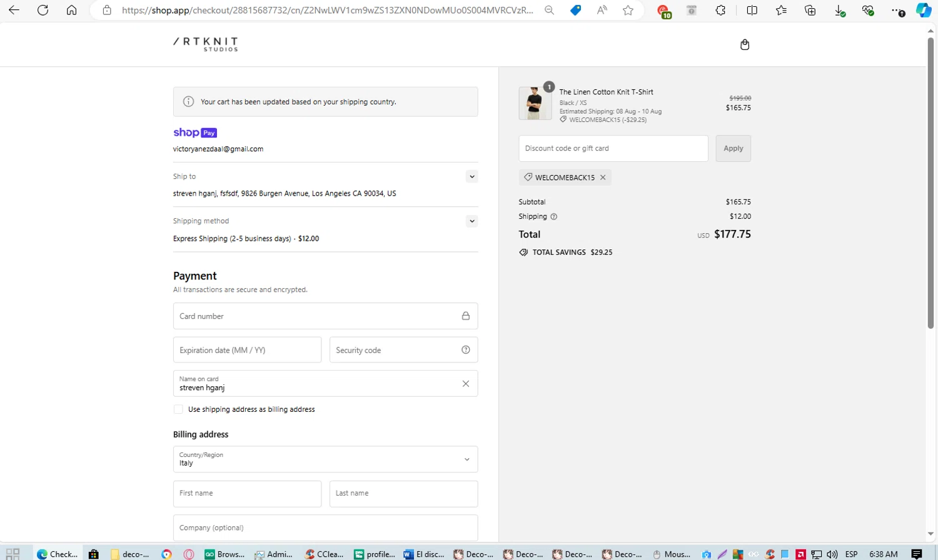Viewport: 938px width, 560px height.
Task: Open Windows Task View button
Action: coord(13,554)
